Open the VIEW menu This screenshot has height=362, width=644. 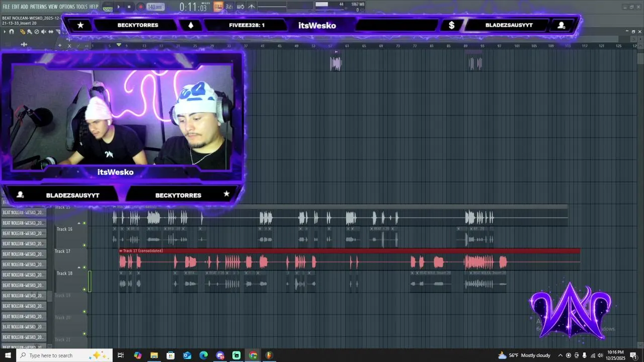[53, 7]
